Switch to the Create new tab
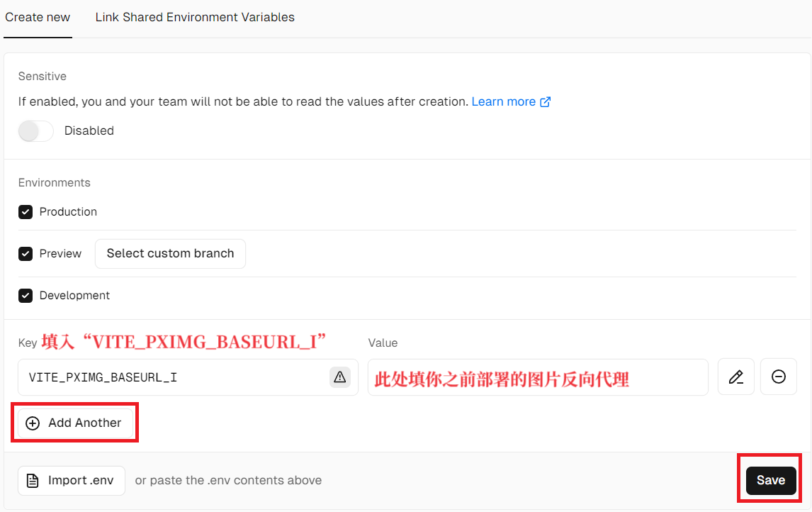 pos(38,17)
